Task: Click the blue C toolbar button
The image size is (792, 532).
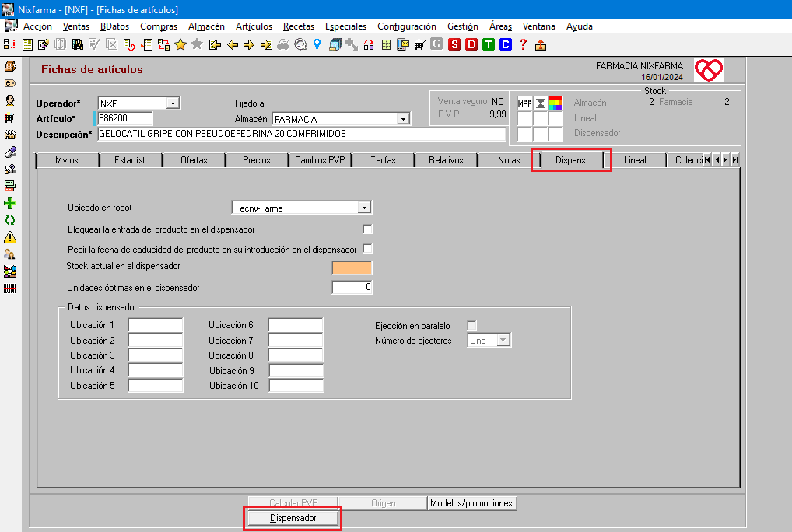Action: 506,44
